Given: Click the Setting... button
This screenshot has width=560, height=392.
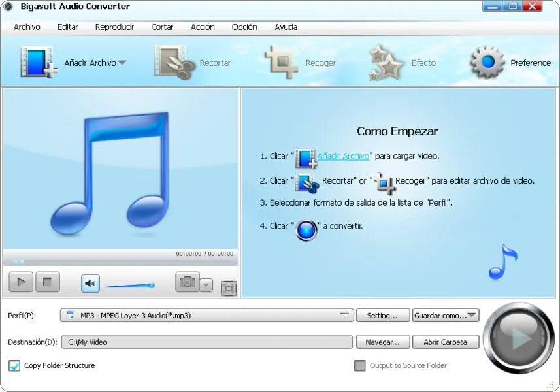Looking at the screenshot, I should pyautogui.click(x=382, y=316).
